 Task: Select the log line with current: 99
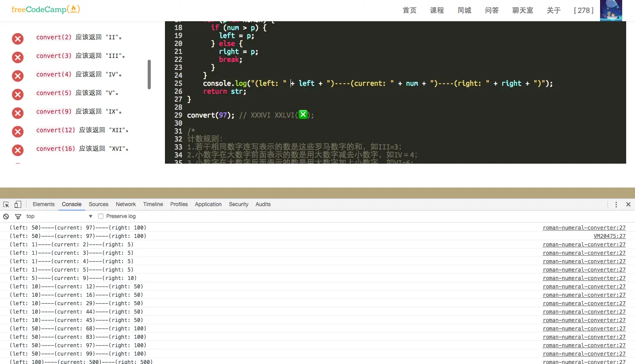78,354
